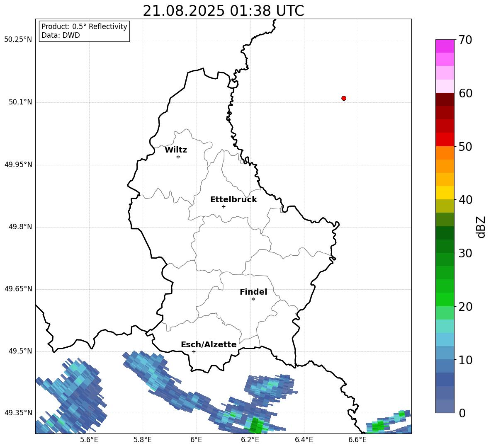Click the bright red colorbar swatch above 50
The height and width of the screenshot is (448, 491).
(x=445, y=140)
